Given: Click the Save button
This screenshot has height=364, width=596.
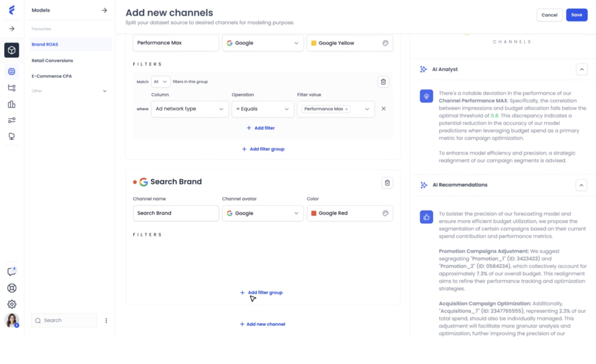Looking at the screenshot, I should (576, 15).
